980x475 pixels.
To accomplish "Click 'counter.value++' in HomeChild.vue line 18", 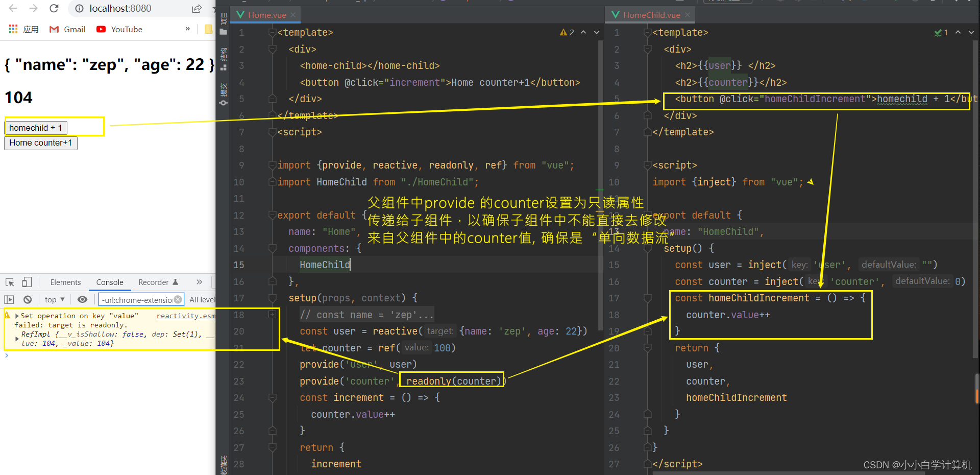I will [728, 315].
